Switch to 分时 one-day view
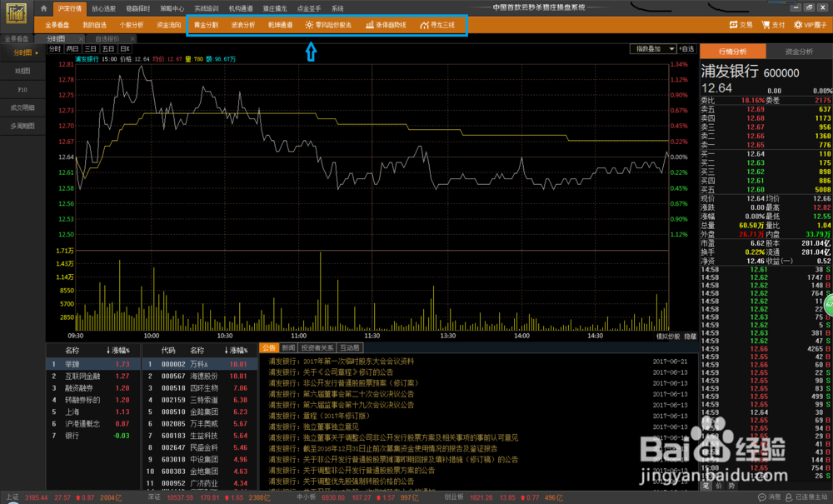Screen dimensions: 833x504 [x=55, y=49]
